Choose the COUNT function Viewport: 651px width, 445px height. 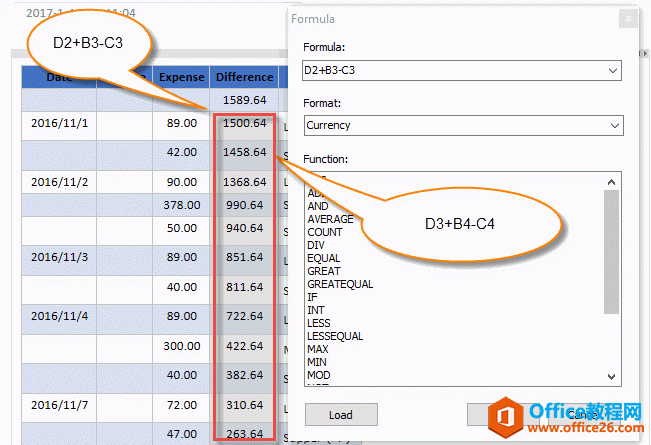325,232
